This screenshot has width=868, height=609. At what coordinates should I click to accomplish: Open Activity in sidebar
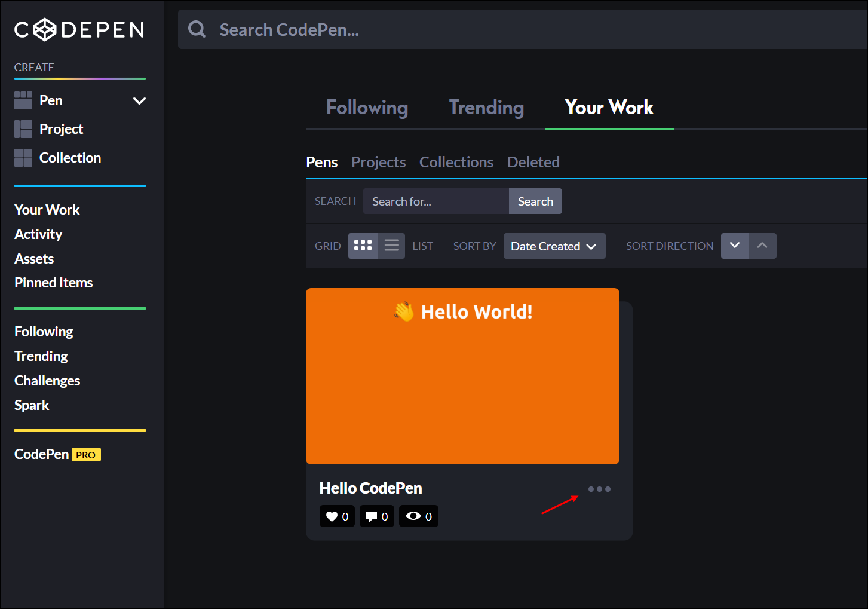[x=38, y=234]
